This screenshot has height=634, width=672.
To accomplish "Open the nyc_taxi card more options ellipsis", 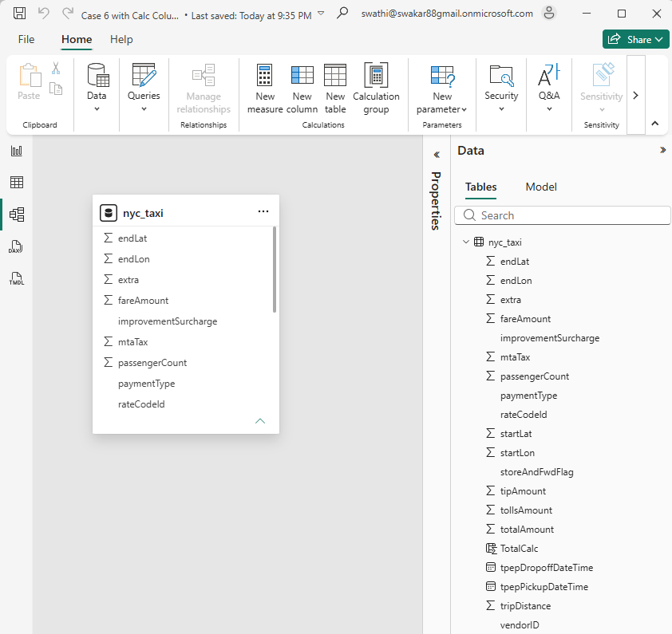I will [263, 211].
